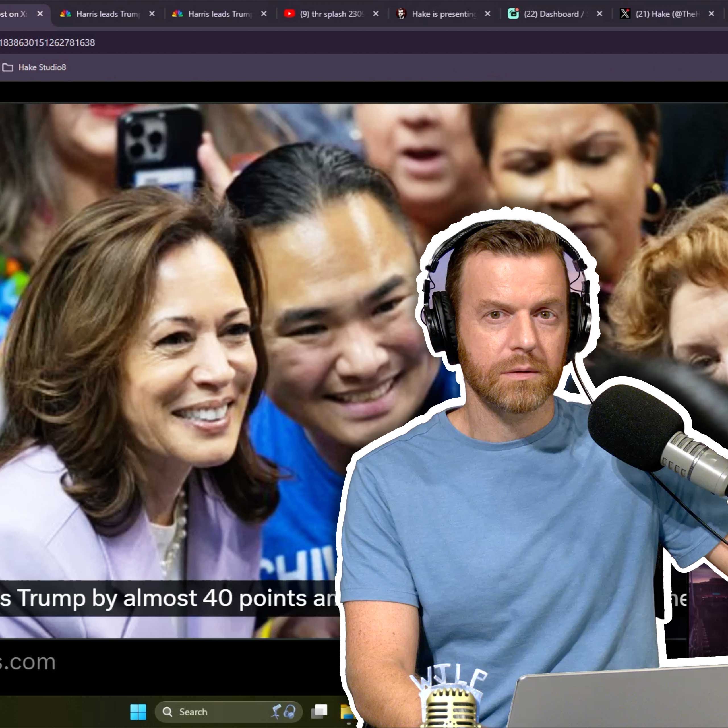Click the address bar URL text
This screenshot has width=728, height=728.
pyautogui.click(x=47, y=43)
